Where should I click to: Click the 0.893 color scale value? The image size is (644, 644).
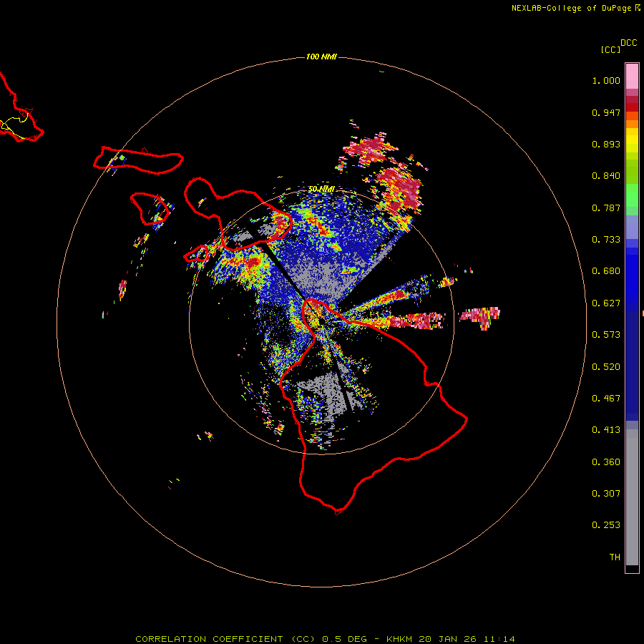point(606,144)
